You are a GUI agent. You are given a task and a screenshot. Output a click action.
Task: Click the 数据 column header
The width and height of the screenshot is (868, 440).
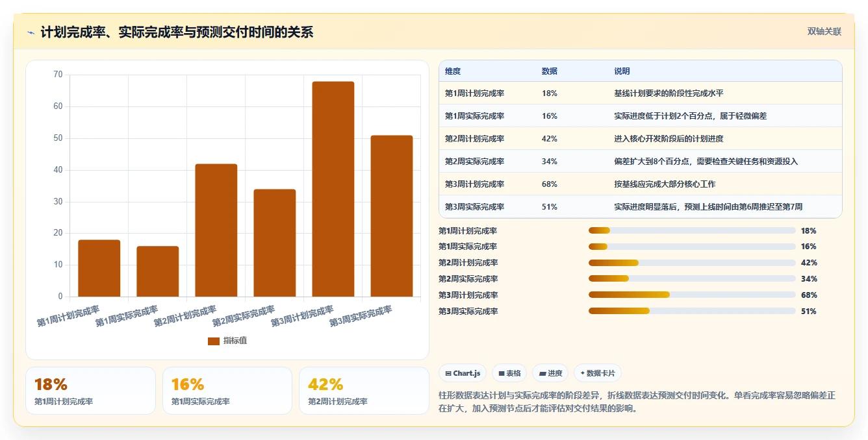550,71
